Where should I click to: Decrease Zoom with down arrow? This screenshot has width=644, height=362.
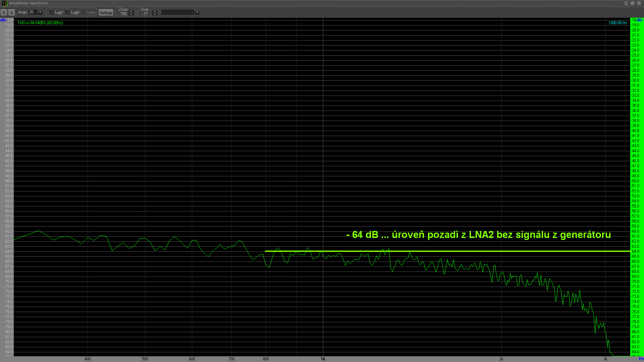pos(131,14)
